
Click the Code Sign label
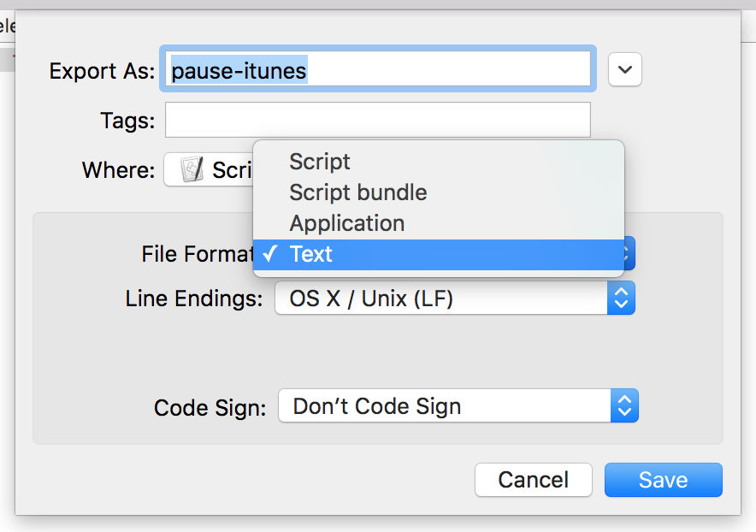pyautogui.click(x=210, y=408)
